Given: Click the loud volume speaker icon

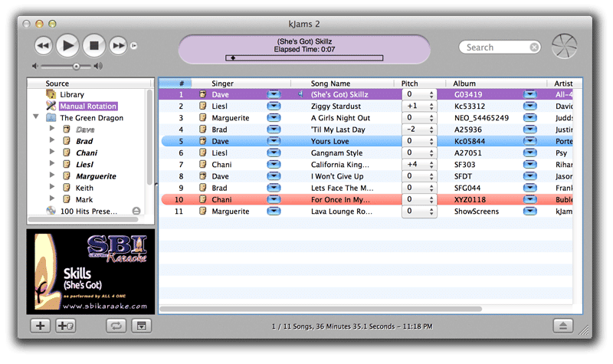Looking at the screenshot, I should [x=98, y=66].
